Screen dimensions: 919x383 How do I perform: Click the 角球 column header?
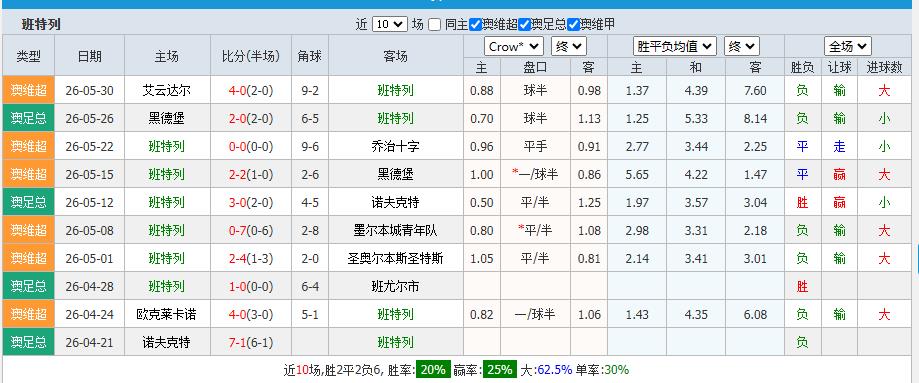[309, 56]
